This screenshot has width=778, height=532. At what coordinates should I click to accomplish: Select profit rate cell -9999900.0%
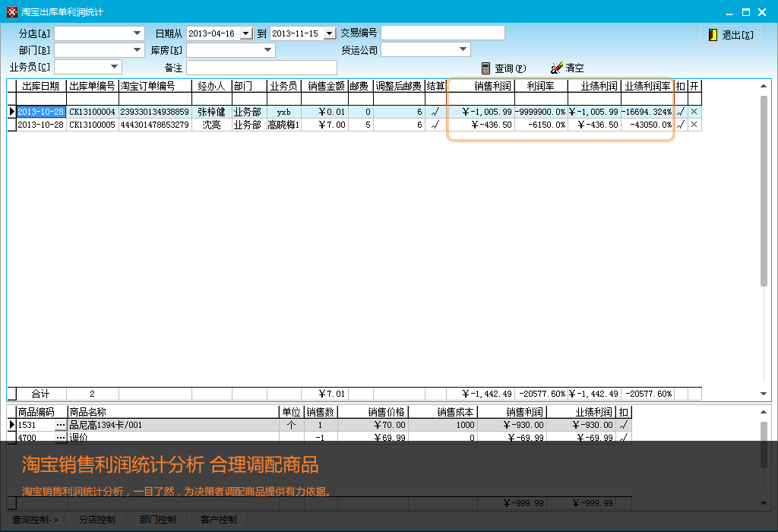pos(541,112)
